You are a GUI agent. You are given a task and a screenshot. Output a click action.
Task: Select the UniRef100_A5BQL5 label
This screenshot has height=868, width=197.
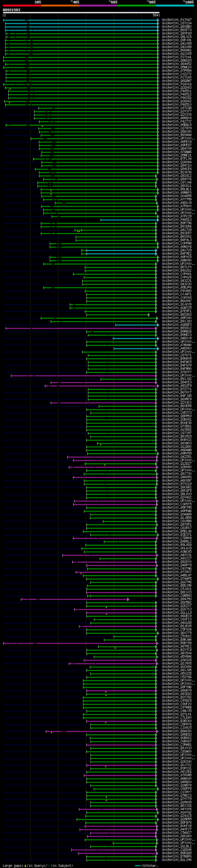point(177,125)
